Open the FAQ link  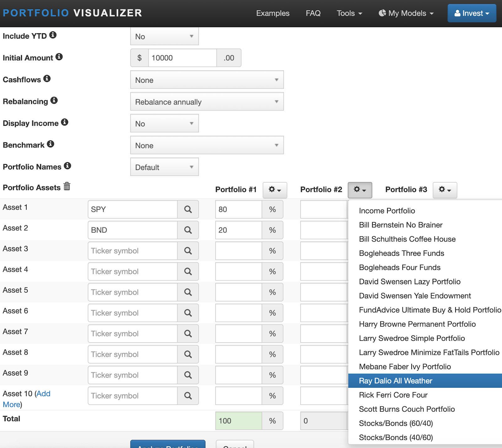coord(313,13)
